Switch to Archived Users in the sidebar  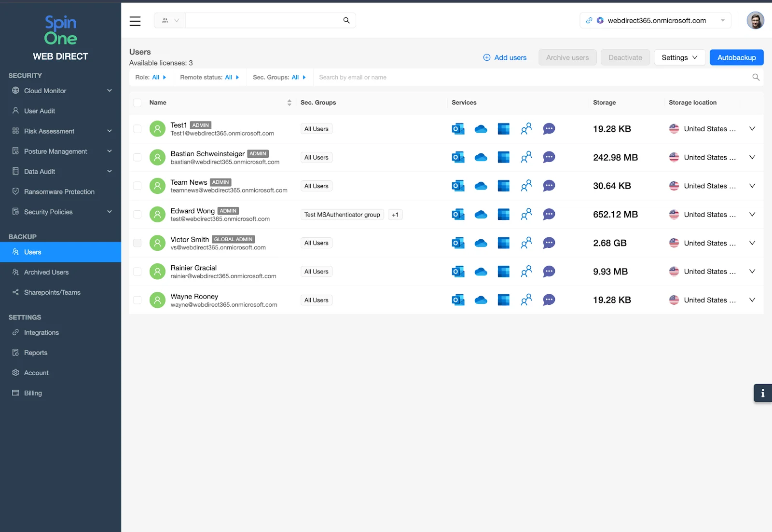click(45, 272)
